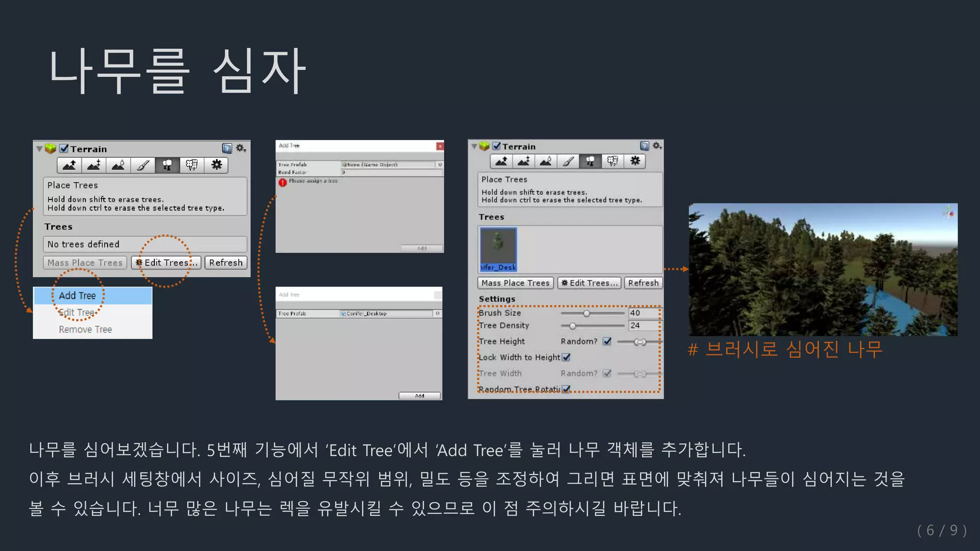The image size is (980, 551).
Task: Open Edit Trees dropdown in left panel
Action: pyautogui.click(x=166, y=263)
